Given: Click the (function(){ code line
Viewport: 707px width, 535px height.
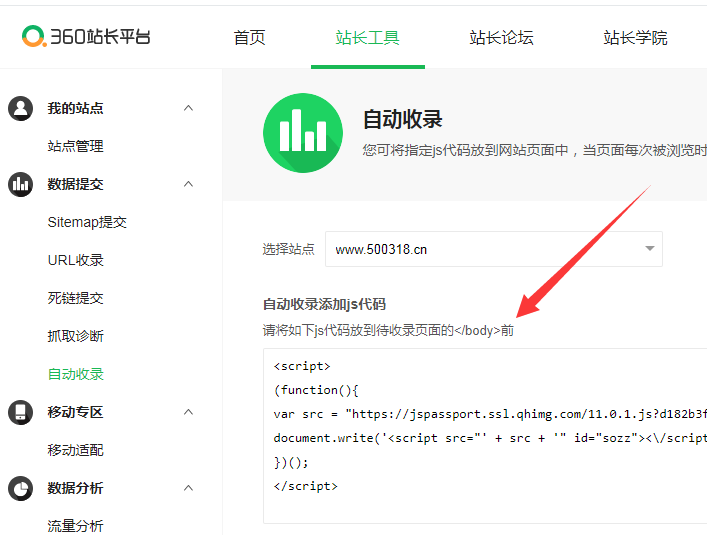Looking at the screenshot, I should 316,390.
